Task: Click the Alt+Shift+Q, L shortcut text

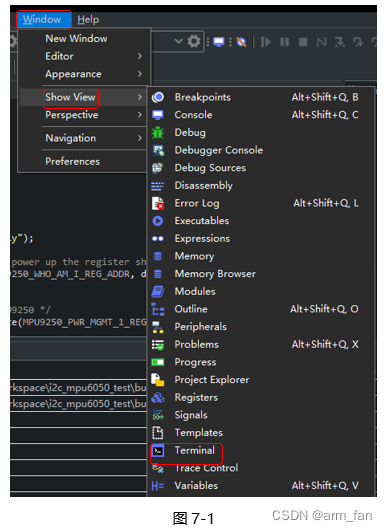Action: (x=326, y=204)
